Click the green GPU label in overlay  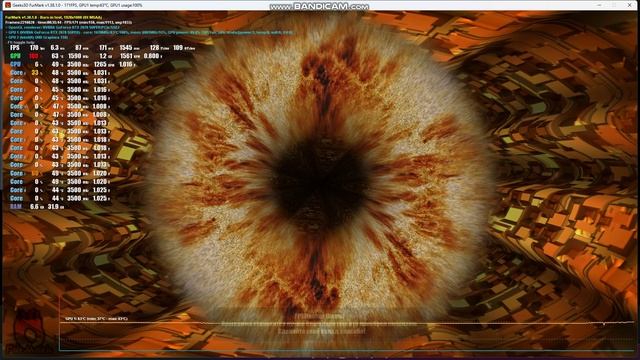pos(15,56)
